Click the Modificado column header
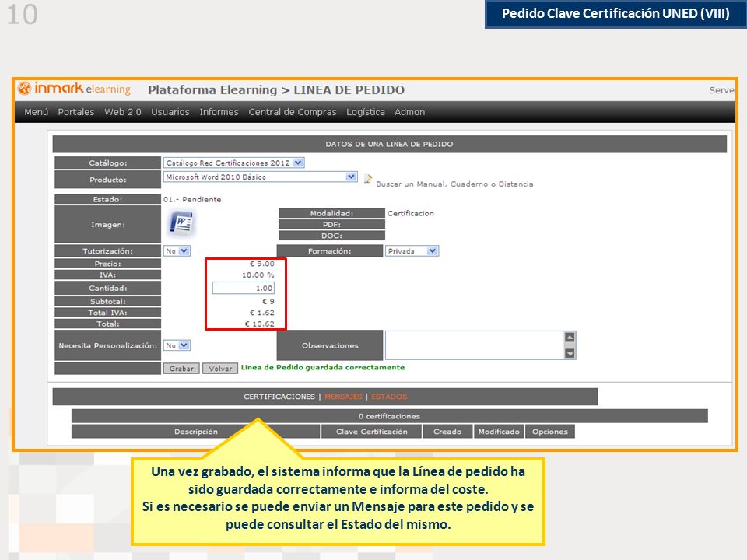Image resolution: width=747 pixels, height=560 pixels. (499, 432)
